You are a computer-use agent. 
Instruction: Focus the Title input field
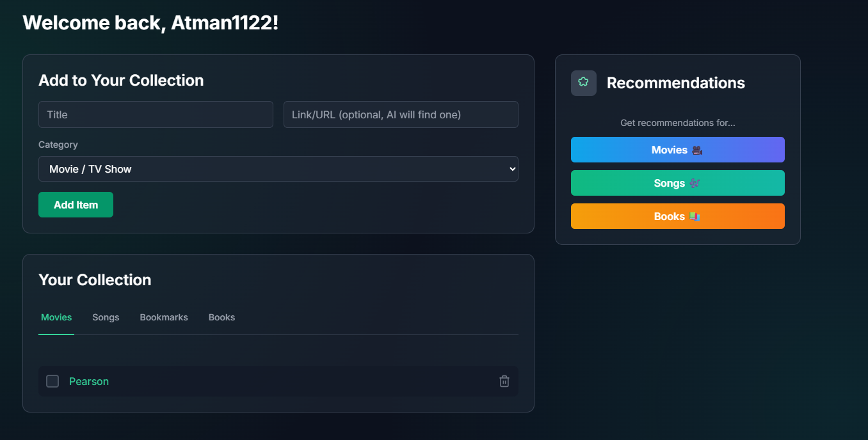coord(156,114)
